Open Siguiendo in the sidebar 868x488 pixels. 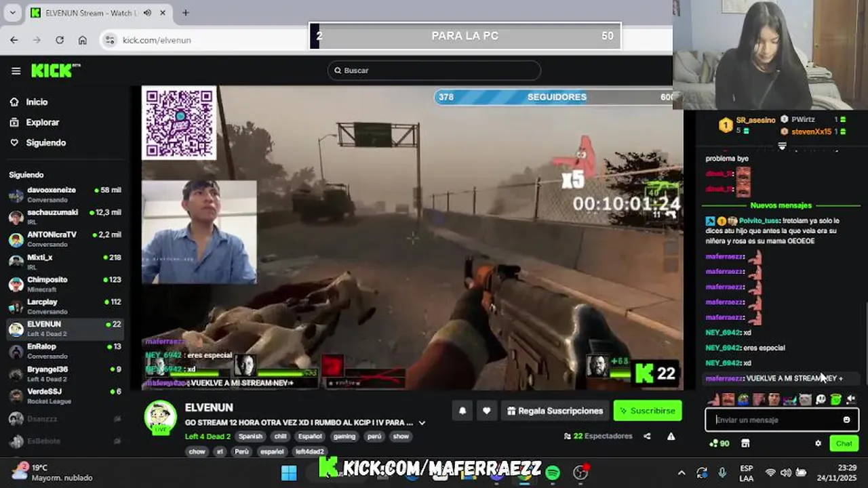45,142
